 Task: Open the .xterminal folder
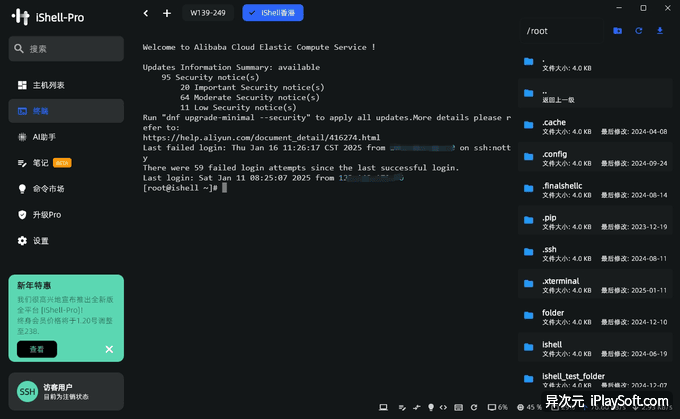(595, 284)
